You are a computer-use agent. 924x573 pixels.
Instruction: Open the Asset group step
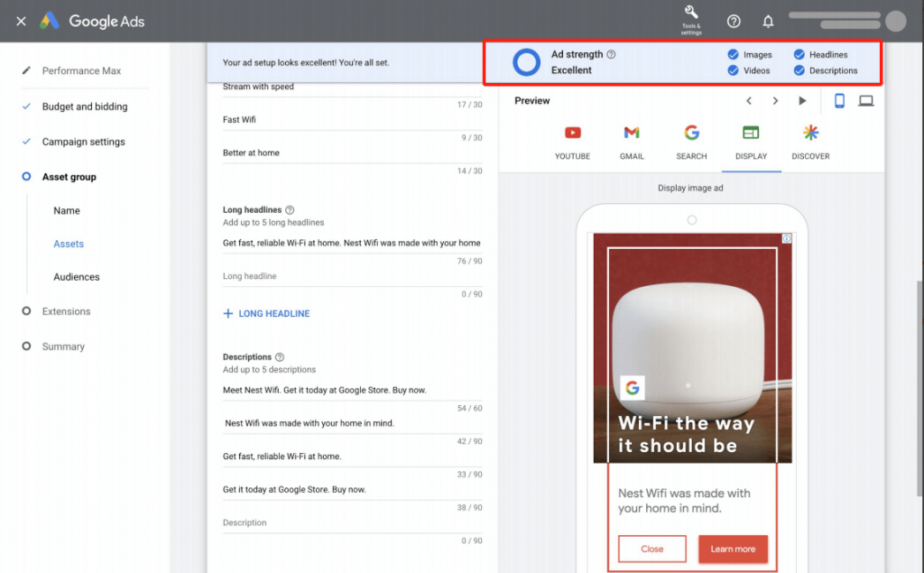(x=69, y=177)
